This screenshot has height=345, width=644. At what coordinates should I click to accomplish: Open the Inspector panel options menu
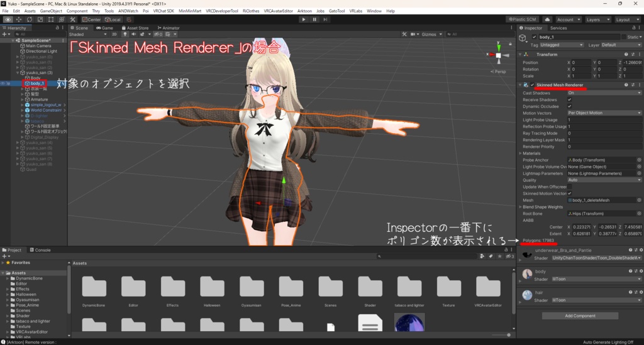point(640,28)
